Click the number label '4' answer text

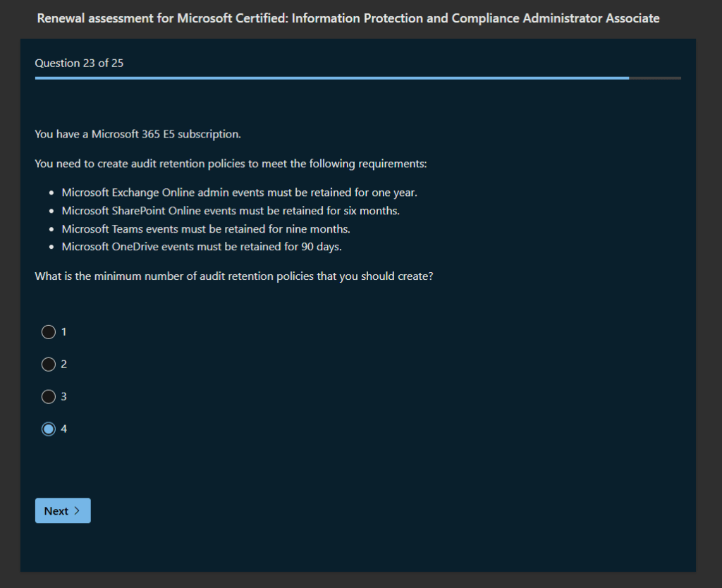click(64, 429)
